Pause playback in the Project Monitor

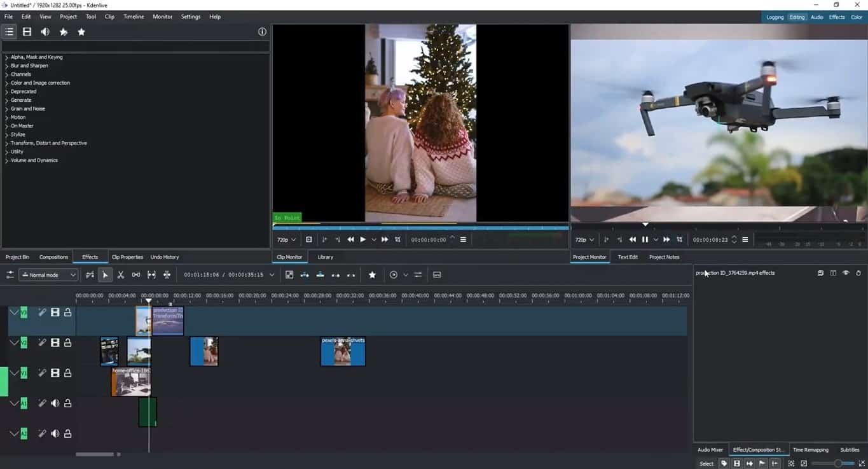(x=645, y=240)
